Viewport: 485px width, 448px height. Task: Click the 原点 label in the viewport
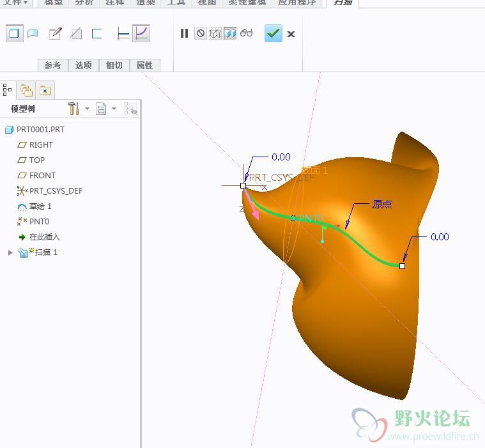[x=382, y=205]
